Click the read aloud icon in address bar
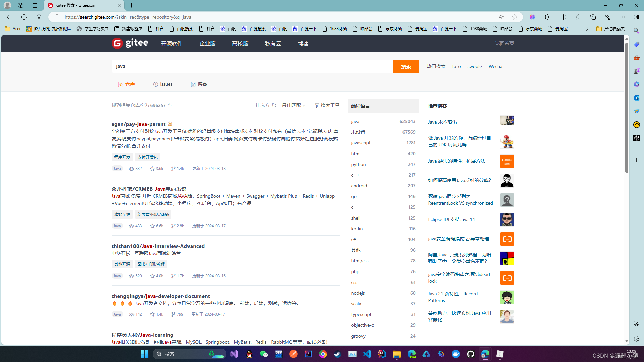The width and height of the screenshot is (644, 362). click(x=501, y=17)
